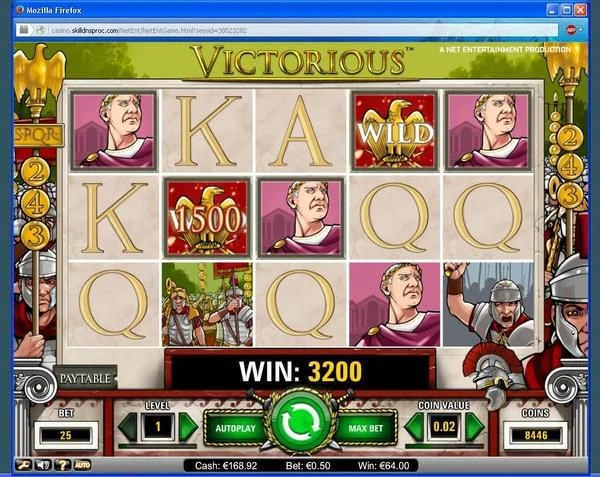Expand the Adblock dropdown arrow
600x477 pixels.
581,30
